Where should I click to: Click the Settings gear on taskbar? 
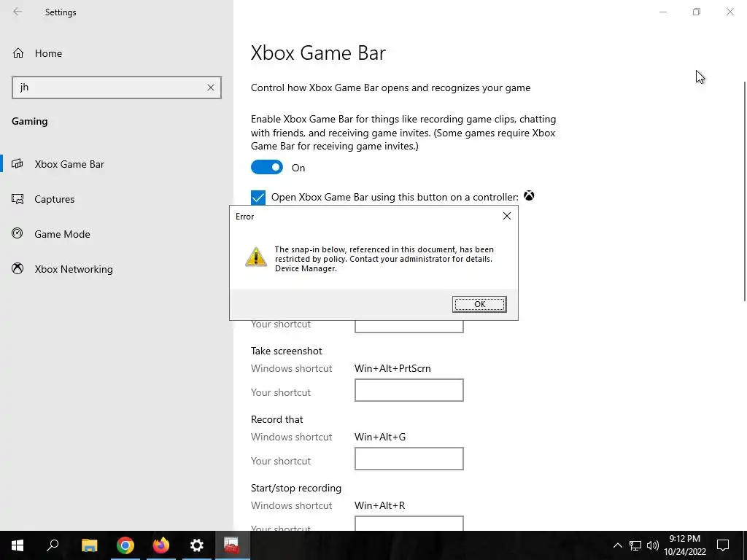click(197, 545)
